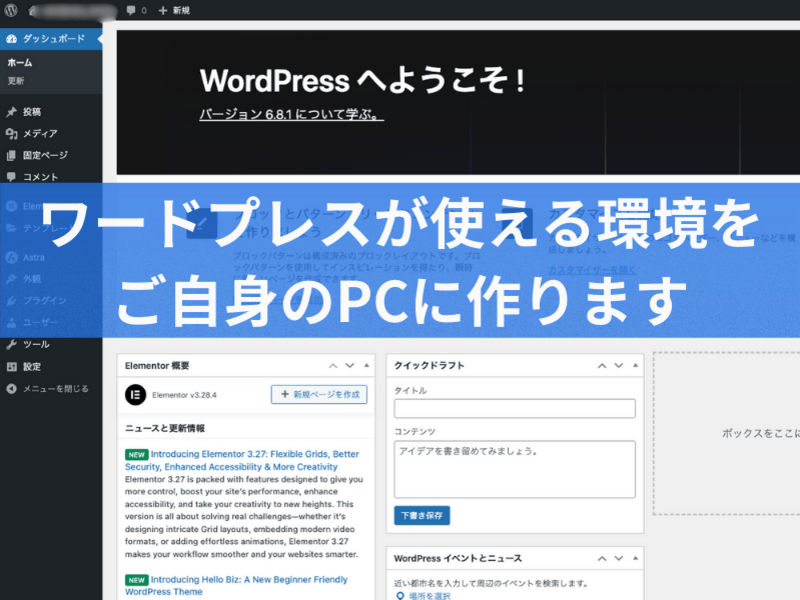Select the 固定ページ pages icon
The width and height of the screenshot is (800, 600).
click(x=11, y=155)
